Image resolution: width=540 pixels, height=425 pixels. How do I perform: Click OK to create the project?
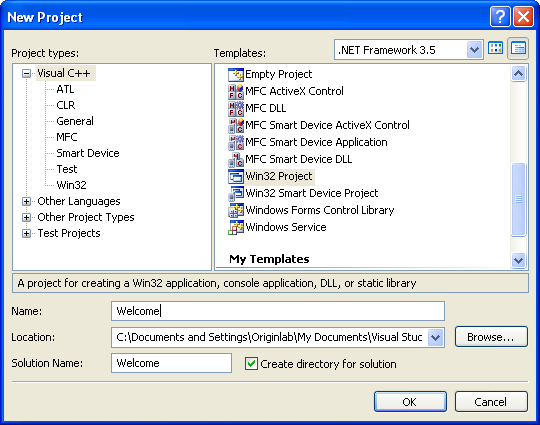coord(410,402)
